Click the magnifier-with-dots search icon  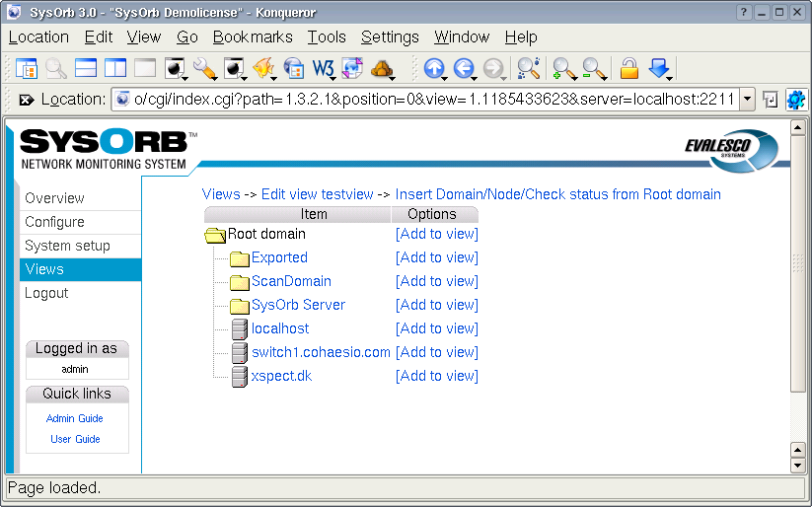(529, 68)
